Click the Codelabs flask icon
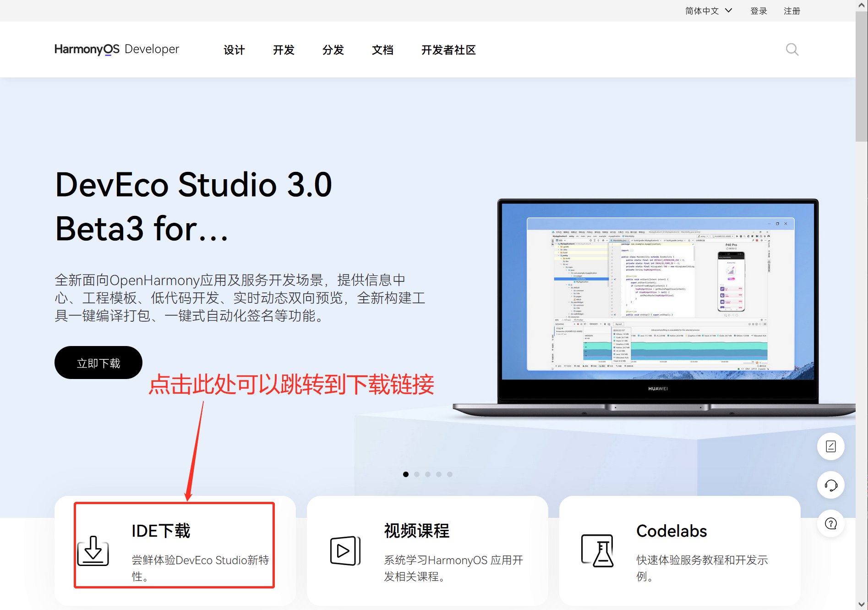This screenshot has width=868, height=610. [x=597, y=551]
